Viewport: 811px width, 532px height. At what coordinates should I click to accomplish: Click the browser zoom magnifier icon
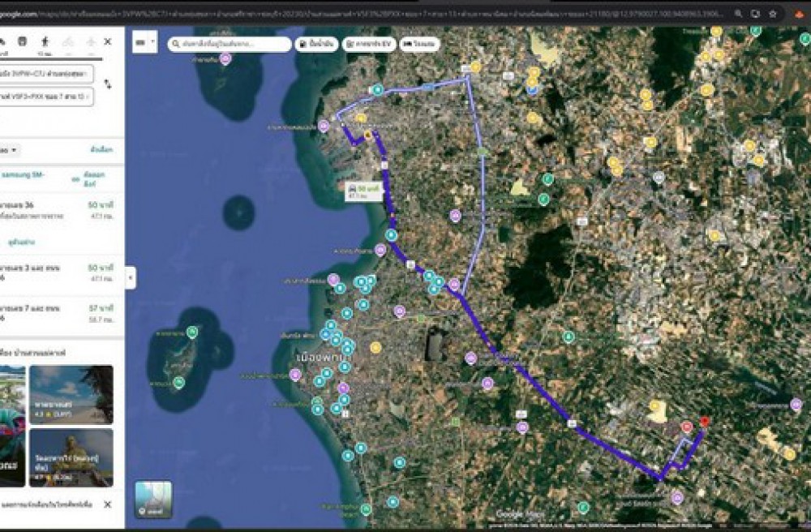[x=738, y=14]
